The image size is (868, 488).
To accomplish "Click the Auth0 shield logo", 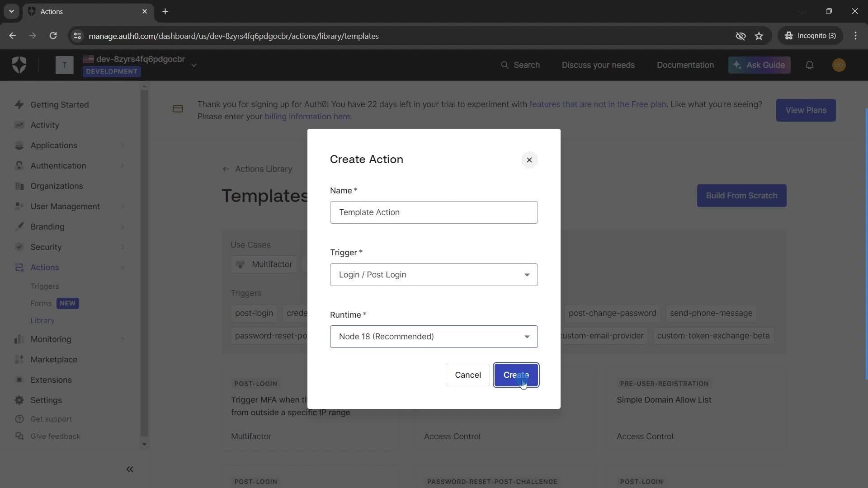I will (x=19, y=65).
